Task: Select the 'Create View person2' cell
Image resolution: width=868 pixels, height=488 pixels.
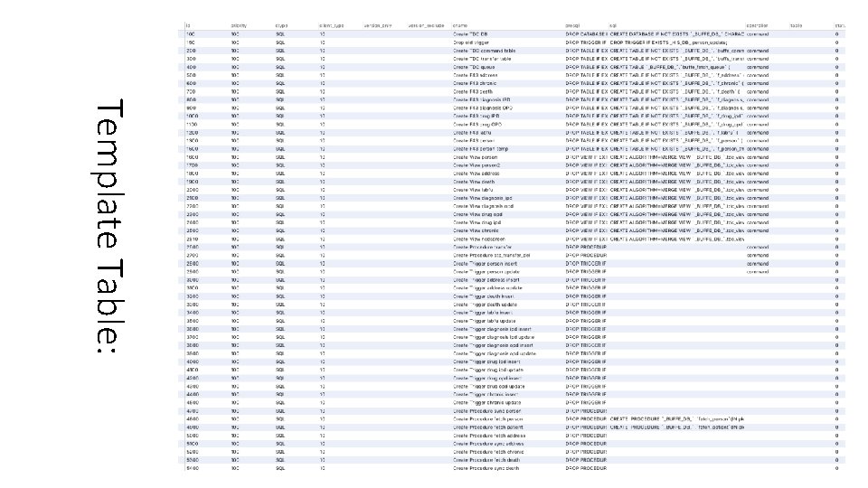Action: (476, 165)
